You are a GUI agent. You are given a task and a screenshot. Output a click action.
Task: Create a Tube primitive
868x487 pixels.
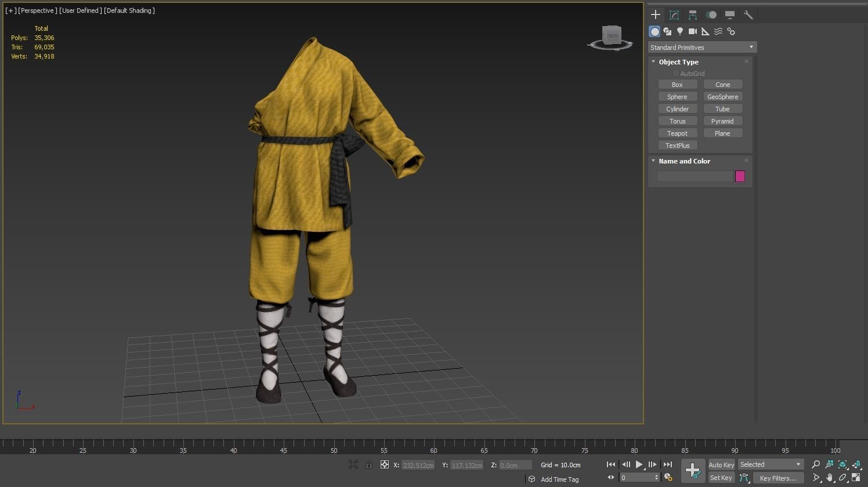coord(723,109)
